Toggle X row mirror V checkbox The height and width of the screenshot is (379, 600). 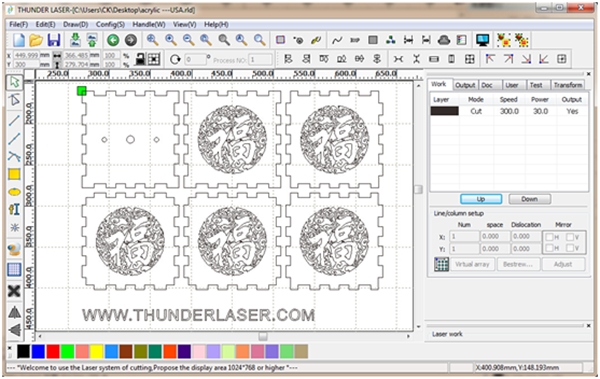pos(570,237)
